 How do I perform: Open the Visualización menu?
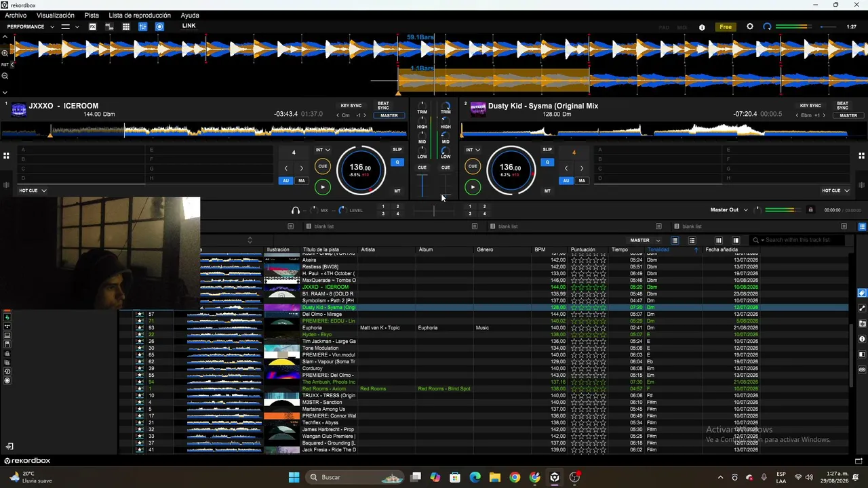coord(56,15)
